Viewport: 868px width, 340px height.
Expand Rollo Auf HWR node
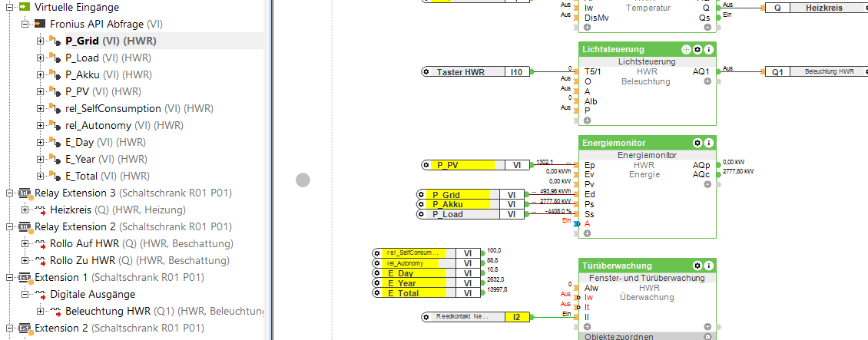coord(25,244)
